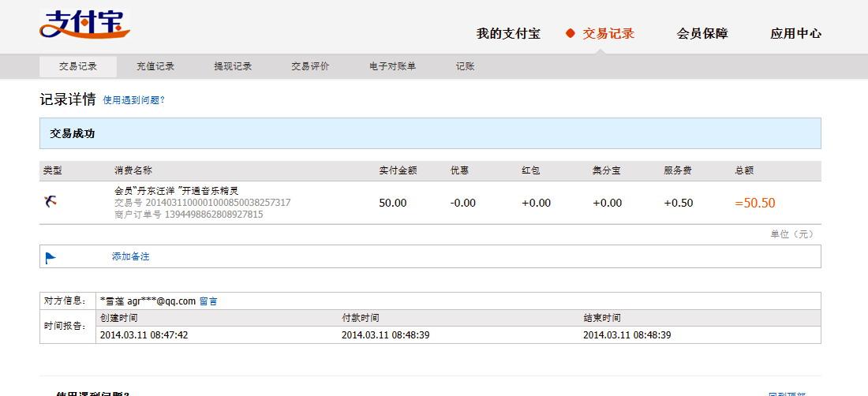Screen dimensions: 868x396
Task: Click the creation time 2014.03.11 08:47:42
Action: click(144, 335)
